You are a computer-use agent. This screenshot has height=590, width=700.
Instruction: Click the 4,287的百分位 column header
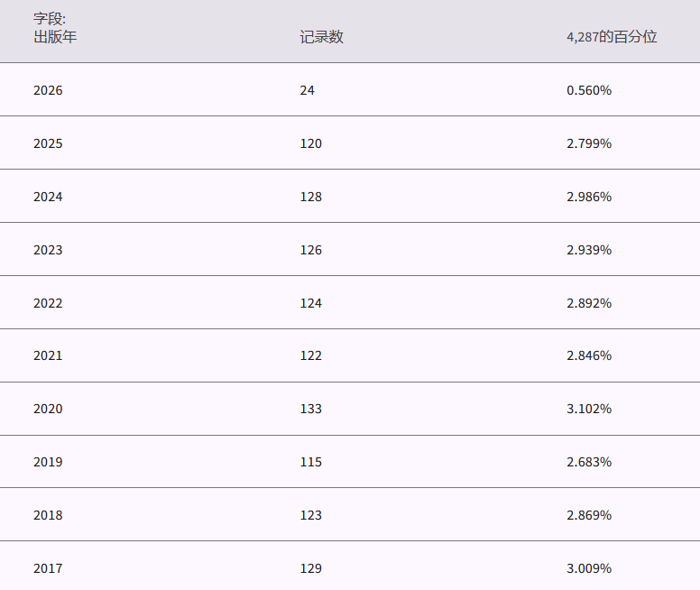point(612,37)
